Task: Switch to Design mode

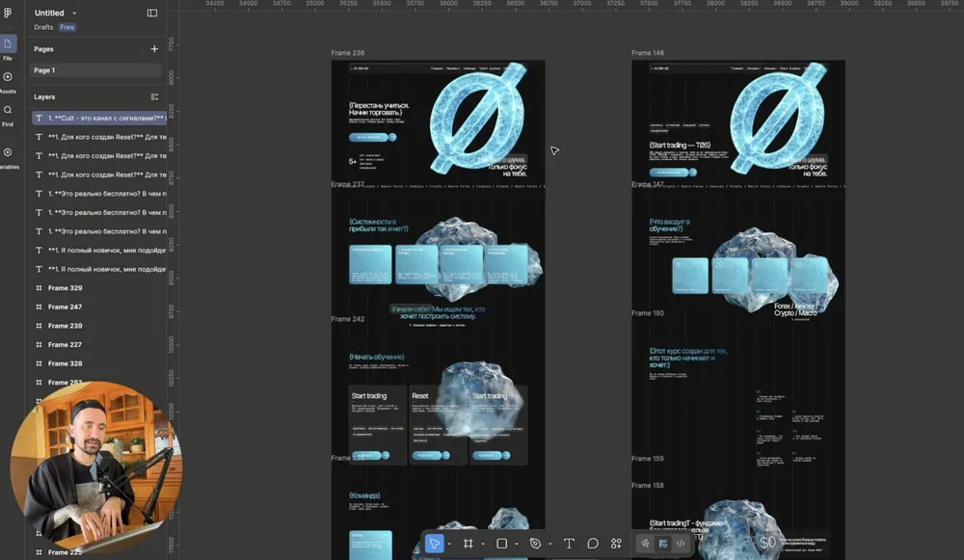Action: [663, 544]
